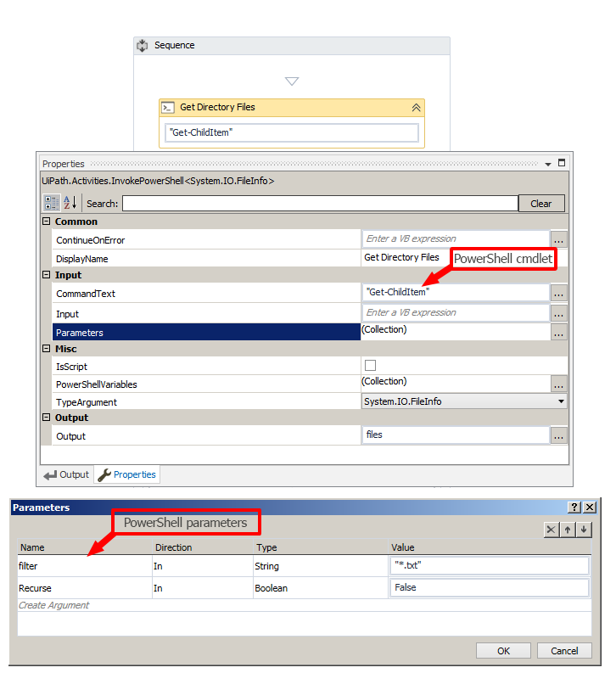Click the PowerShellVariables property label

click(97, 384)
